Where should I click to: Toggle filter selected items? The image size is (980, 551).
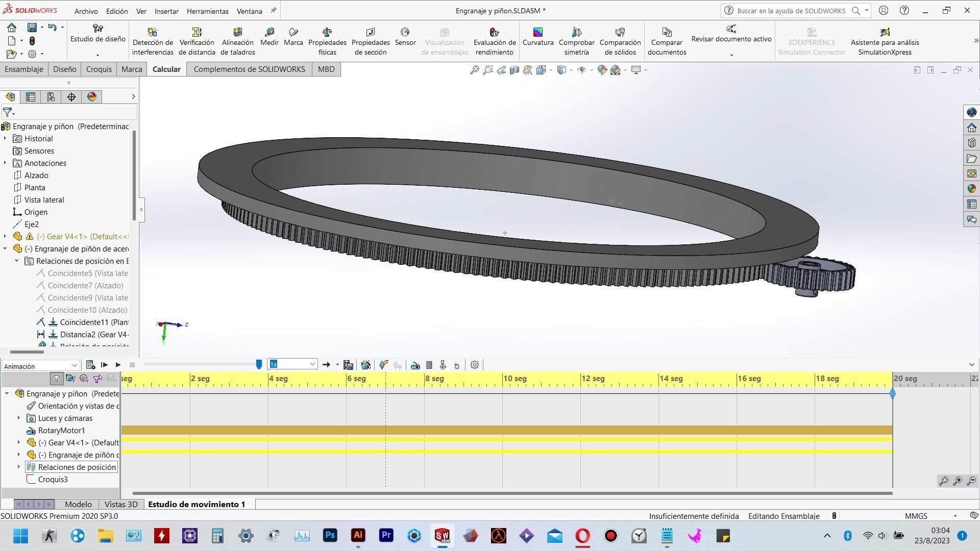click(x=97, y=378)
